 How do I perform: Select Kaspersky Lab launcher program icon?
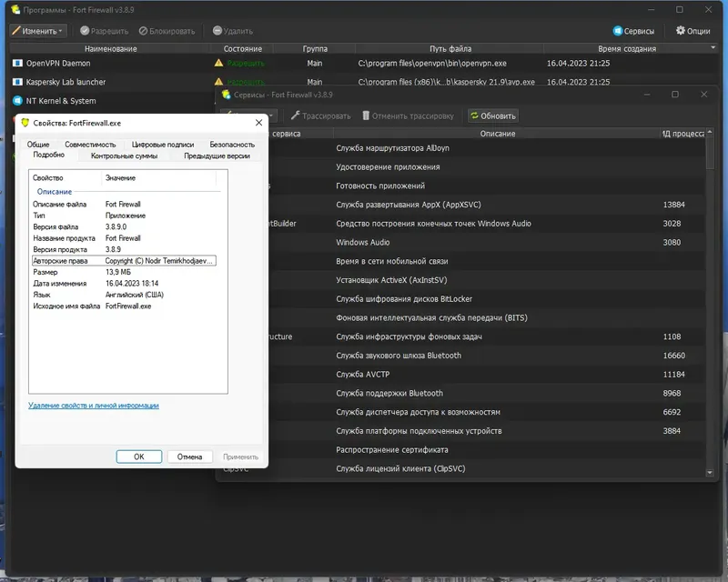pos(17,82)
